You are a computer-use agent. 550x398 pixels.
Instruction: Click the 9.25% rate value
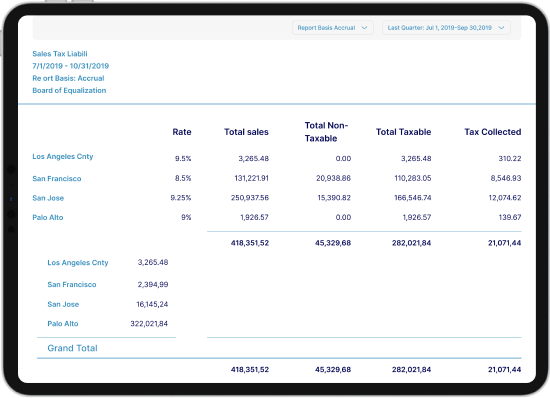(x=181, y=198)
